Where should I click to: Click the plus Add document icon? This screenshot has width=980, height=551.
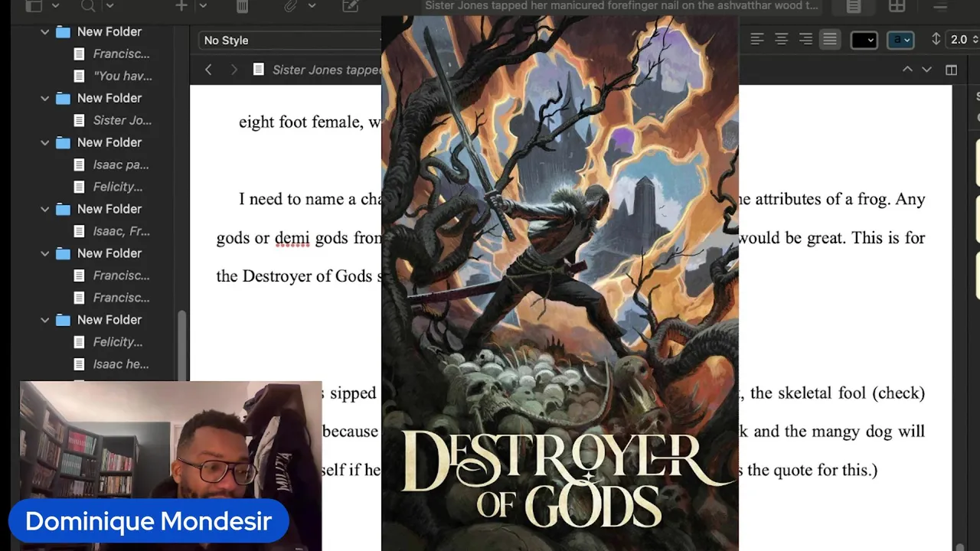click(x=181, y=6)
